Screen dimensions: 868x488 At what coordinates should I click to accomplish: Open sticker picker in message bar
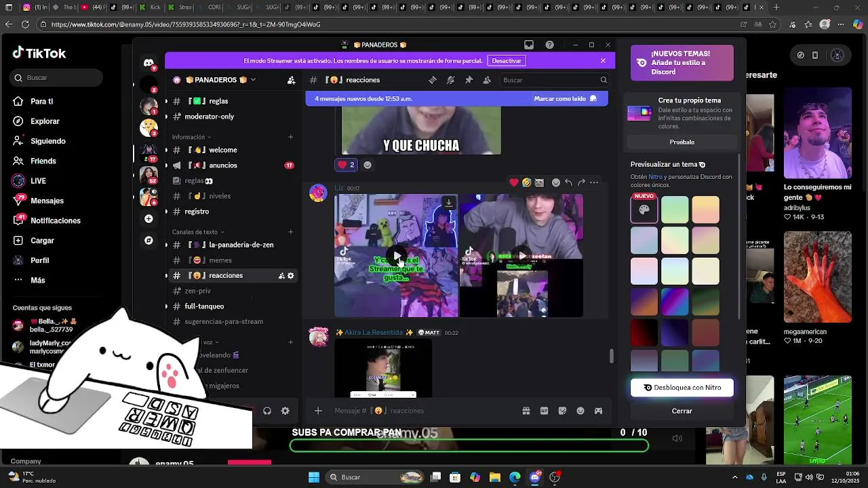tap(562, 411)
